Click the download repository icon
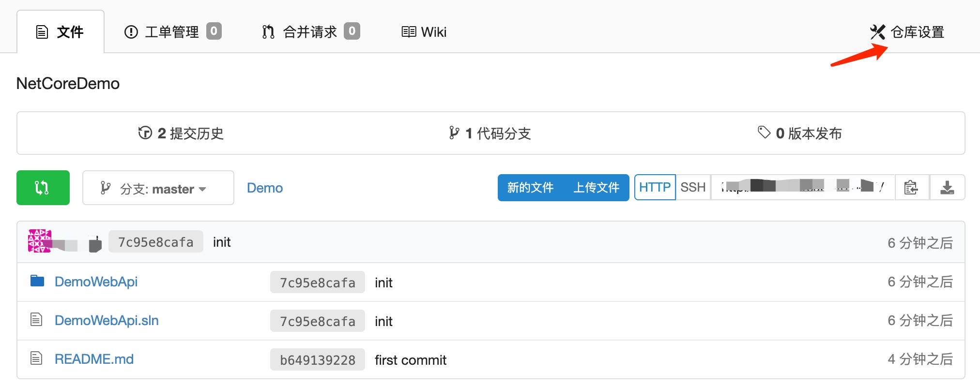Screen dimensions: 980x387 (x=947, y=187)
